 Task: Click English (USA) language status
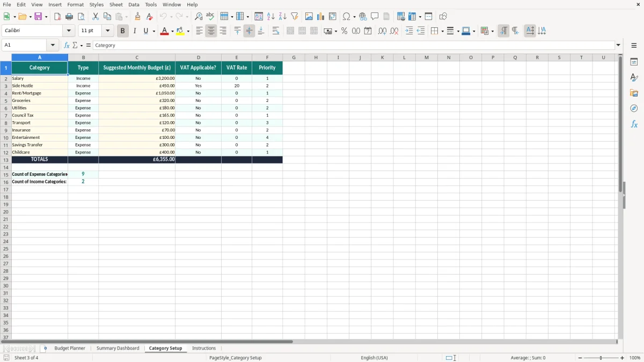pyautogui.click(x=374, y=358)
